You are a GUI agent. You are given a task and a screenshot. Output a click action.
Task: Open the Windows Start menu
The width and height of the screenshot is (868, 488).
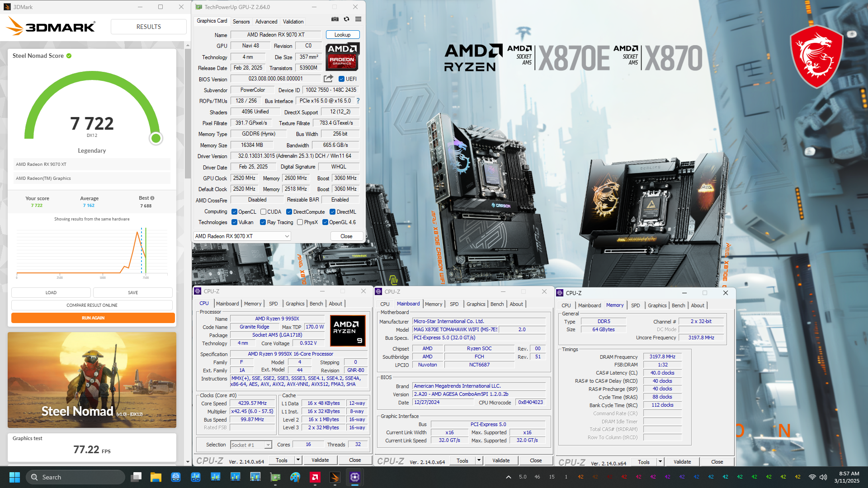14,477
